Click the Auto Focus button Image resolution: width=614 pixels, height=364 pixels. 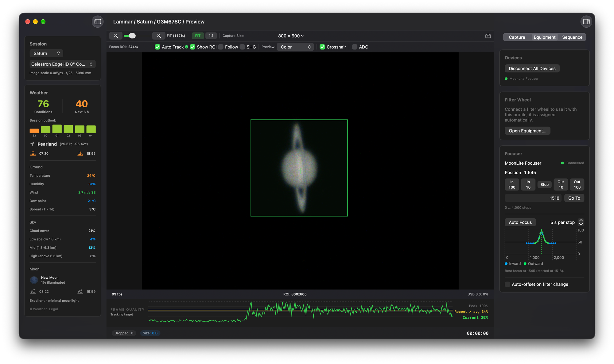click(x=520, y=222)
